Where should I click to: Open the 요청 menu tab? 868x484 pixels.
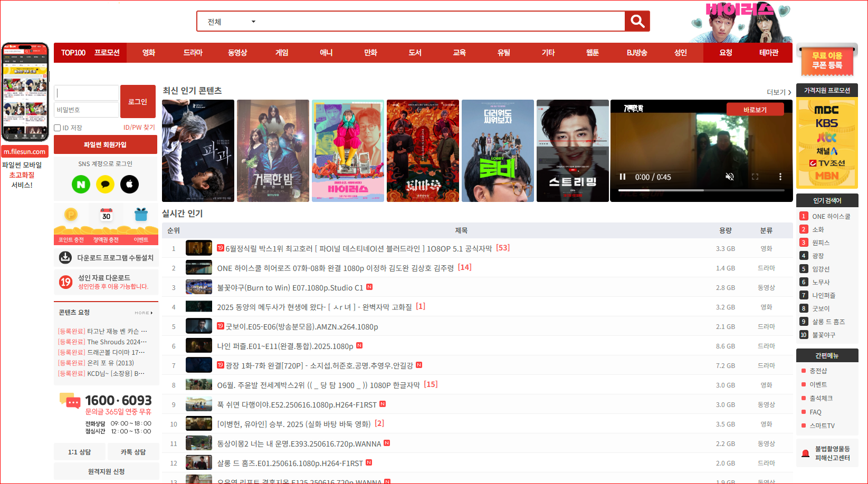(x=726, y=53)
